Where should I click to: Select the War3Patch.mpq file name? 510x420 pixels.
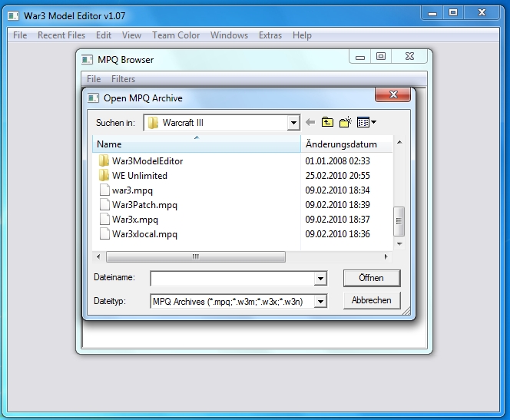tap(144, 205)
